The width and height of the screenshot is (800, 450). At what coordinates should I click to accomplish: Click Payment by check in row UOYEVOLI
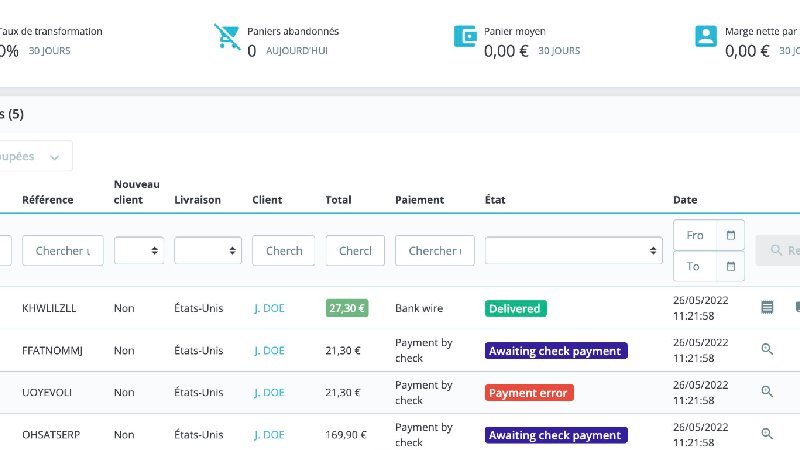[x=423, y=392]
